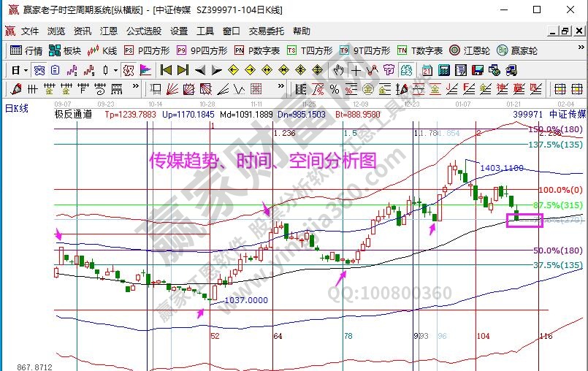
Task: Toggle the colorful flag marker button
Action: [145, 70]
